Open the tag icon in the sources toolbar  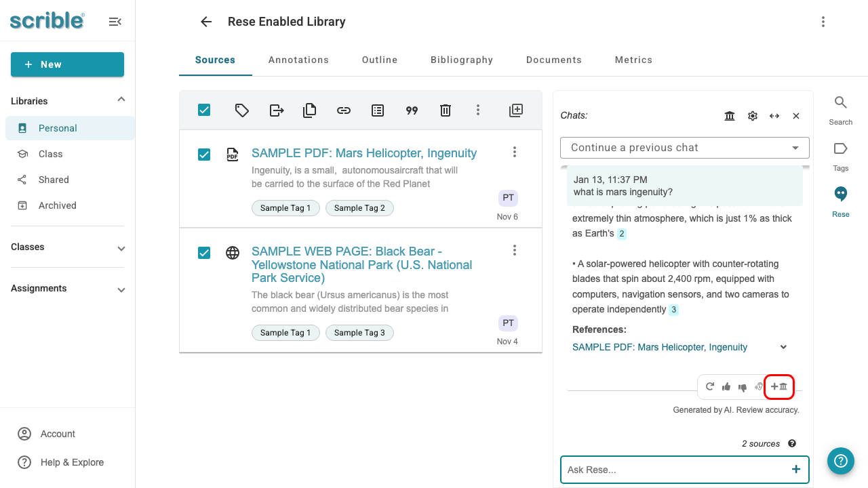click(241, 110)
